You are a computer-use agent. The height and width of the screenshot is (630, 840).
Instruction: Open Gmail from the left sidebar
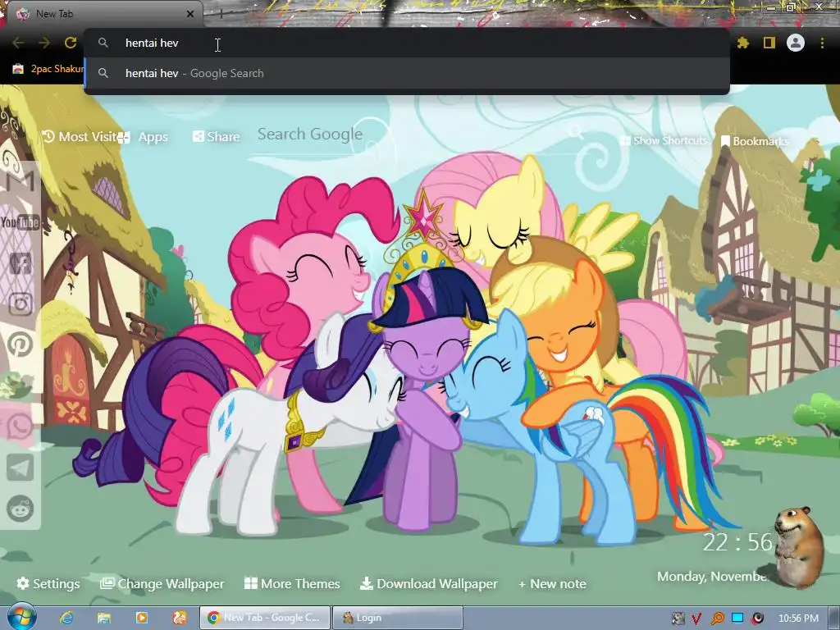[x=21, y=180]
